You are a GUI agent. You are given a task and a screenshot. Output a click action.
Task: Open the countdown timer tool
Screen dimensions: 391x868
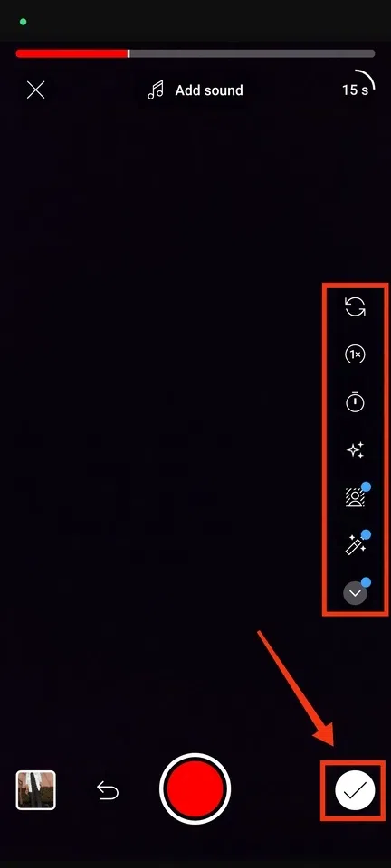coord(355,401)
